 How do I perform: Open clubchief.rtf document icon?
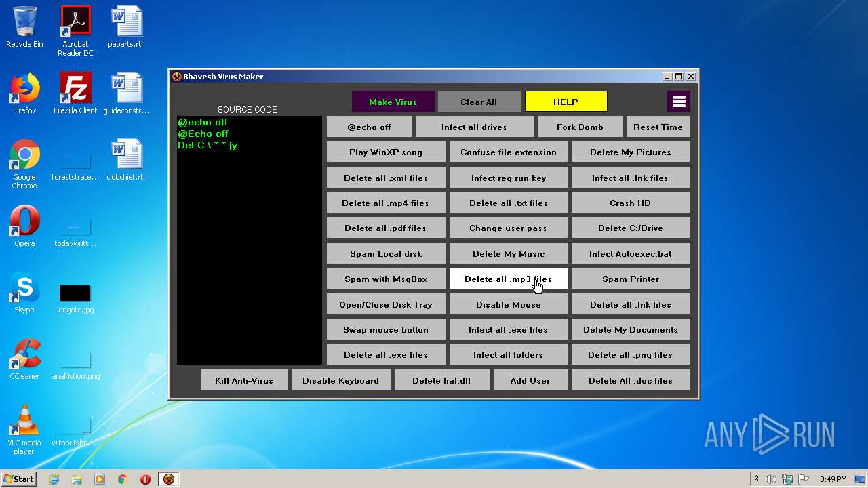(126, 160)
